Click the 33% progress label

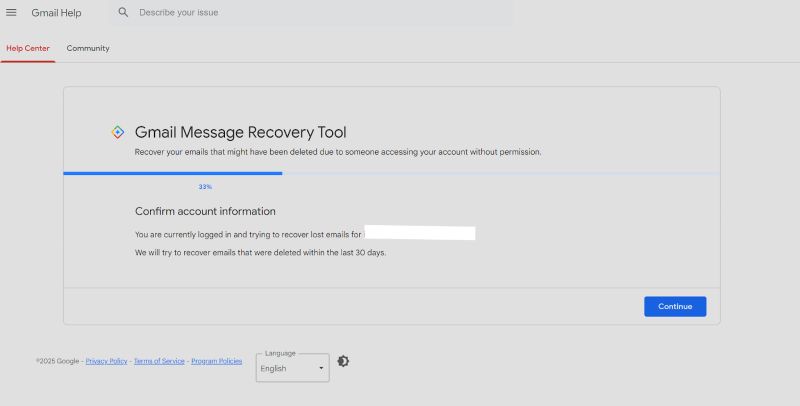205,187
